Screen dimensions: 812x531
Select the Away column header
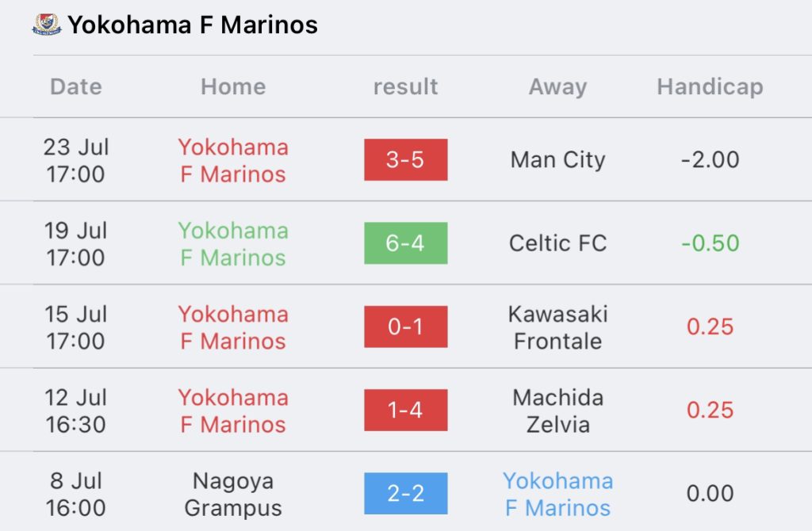point(557,87)
